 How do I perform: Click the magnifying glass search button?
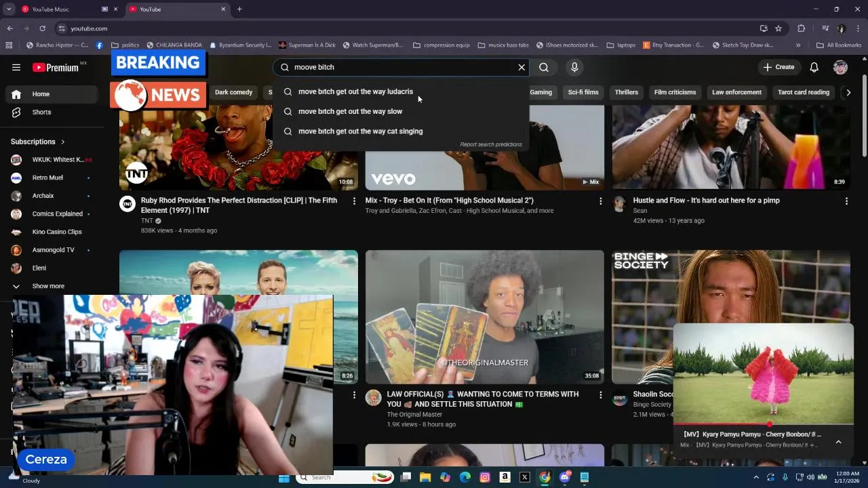click(x=544, y=67)
